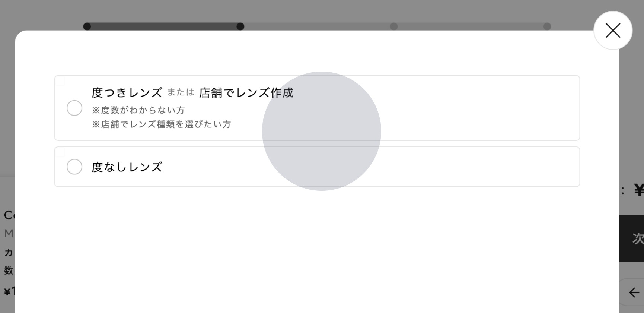Viewport: 644px width, 313px height.
Task: Select the third step dot in progress indicator
Action: [394, 26]
